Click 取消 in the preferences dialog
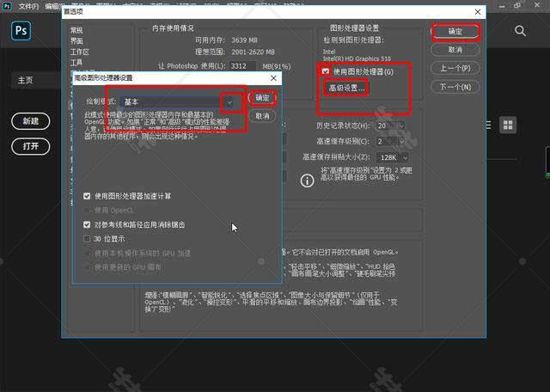Viewport: 550px width, 392px height. tap(455, 50)
